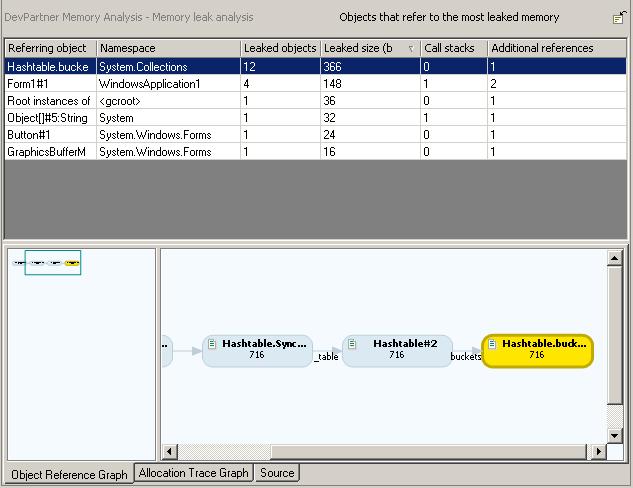Click document icon on Hashtable#2 node
Viewport: 633px width, 488px height.
pyautogui.click(x=353, y=344)
